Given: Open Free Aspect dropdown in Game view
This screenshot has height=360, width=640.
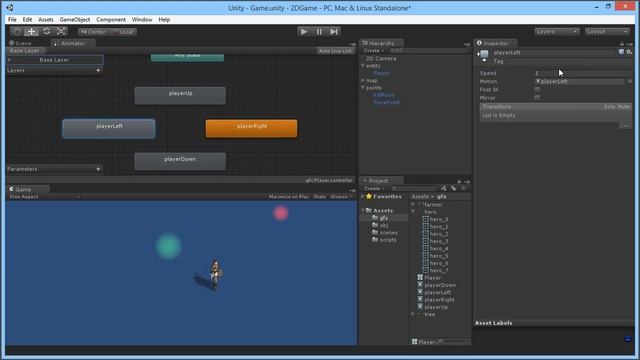Looking at the screenshot, I should [x=44, y=197].
